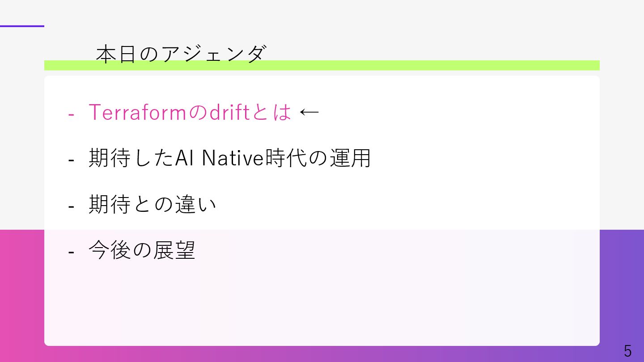The image size is (644, 362).
Task: Click the pink gradient area at bottom left
Action: click(x=22, y=295)
